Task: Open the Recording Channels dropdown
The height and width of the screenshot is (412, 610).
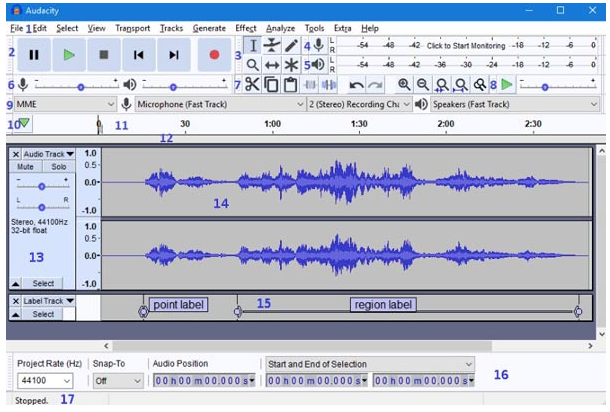Action: [x=359, y=104]
